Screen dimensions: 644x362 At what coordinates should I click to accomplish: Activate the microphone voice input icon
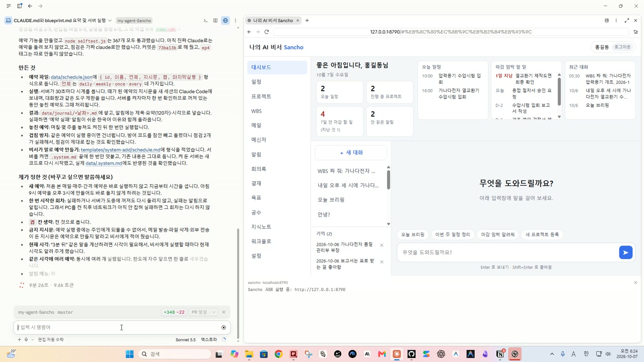pyautogui.click(x=26, y=339)
